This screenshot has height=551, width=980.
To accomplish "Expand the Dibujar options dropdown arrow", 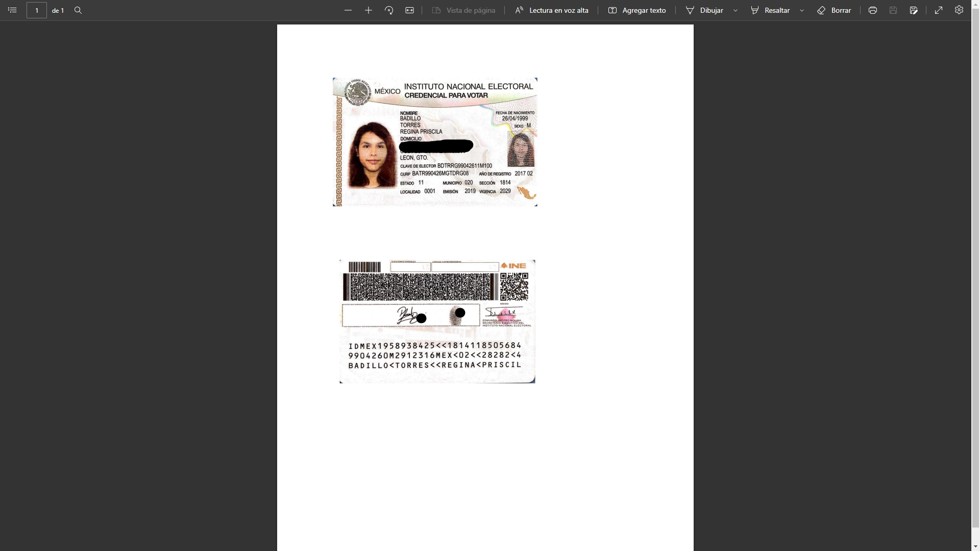I will (x=736, y=10).
